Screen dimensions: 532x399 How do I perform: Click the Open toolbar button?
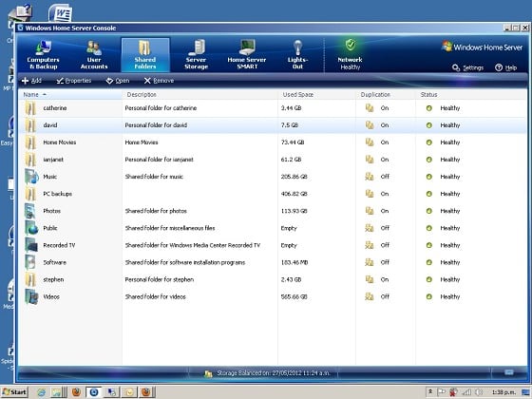click(118, 81)
